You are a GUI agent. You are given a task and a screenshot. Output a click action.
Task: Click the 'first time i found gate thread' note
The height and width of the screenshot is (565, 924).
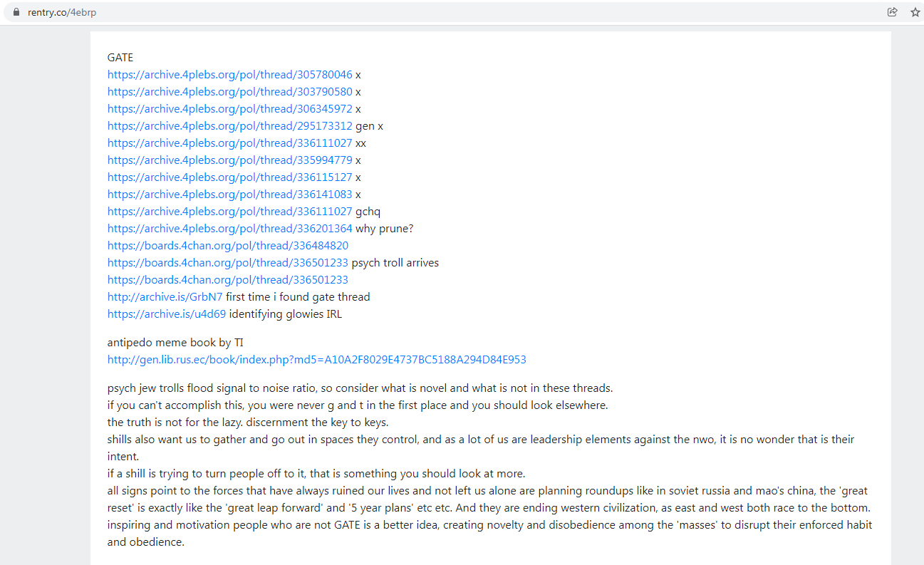click(298, 297)
